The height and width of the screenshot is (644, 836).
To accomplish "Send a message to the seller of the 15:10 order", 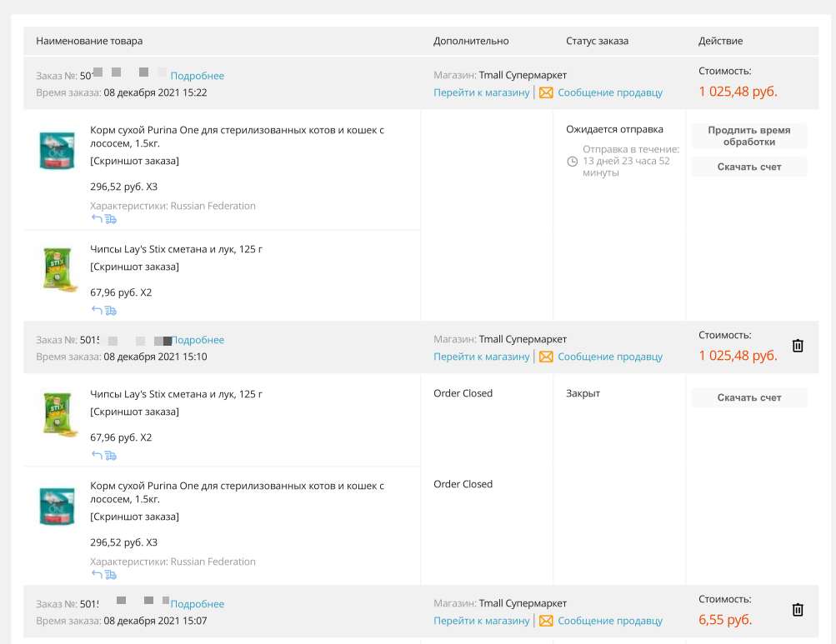I will pyautogui.click(x=610, y=357).
